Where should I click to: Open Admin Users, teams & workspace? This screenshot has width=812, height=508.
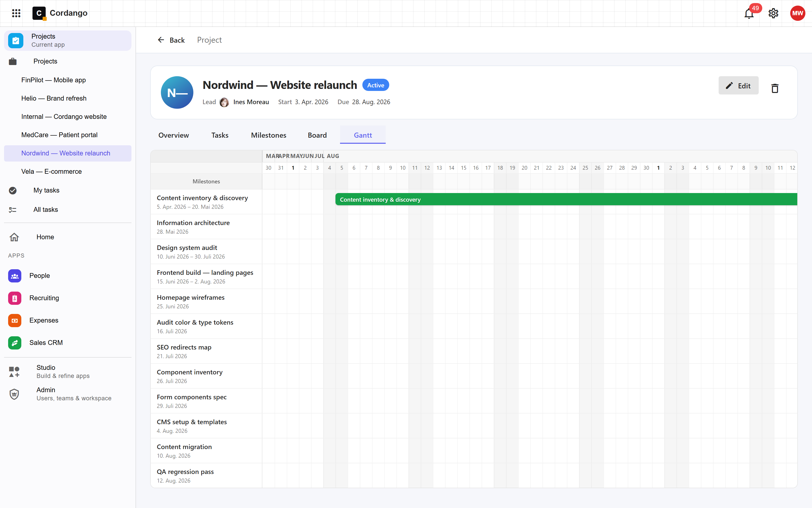pyautogui.click(x=67, y=394)
